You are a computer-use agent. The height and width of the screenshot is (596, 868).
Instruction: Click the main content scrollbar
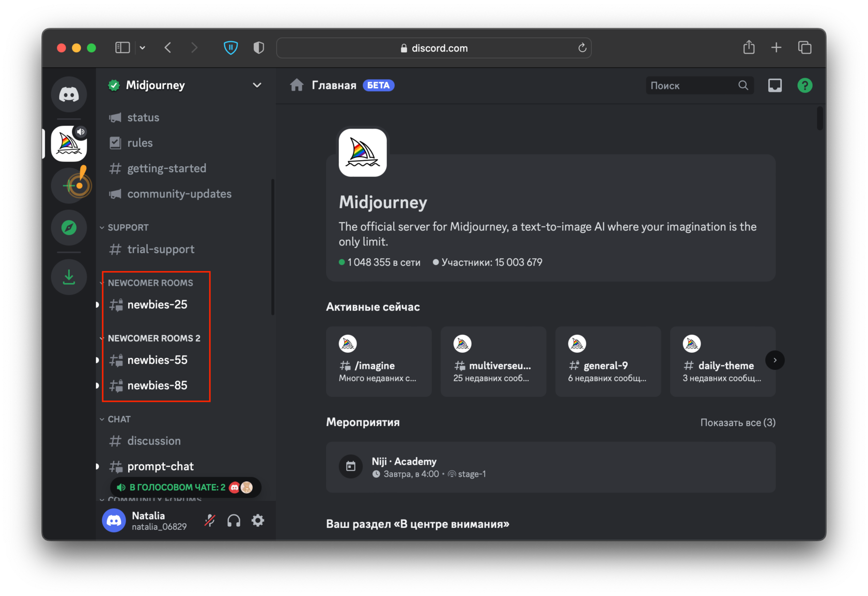coord(820,119)
